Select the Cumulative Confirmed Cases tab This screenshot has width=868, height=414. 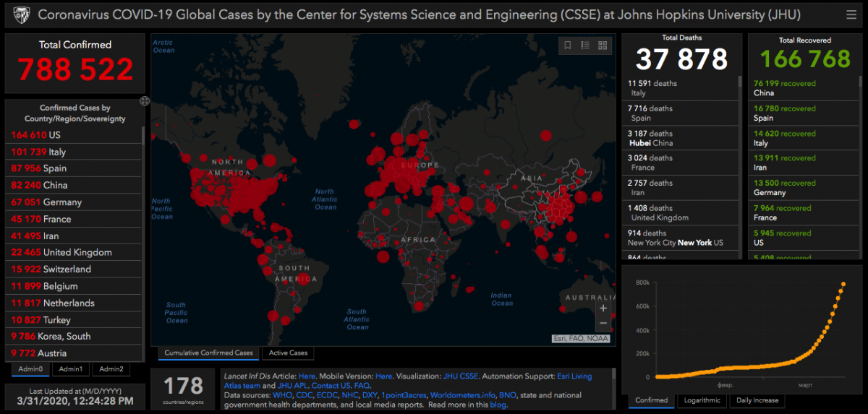point(209,353)
